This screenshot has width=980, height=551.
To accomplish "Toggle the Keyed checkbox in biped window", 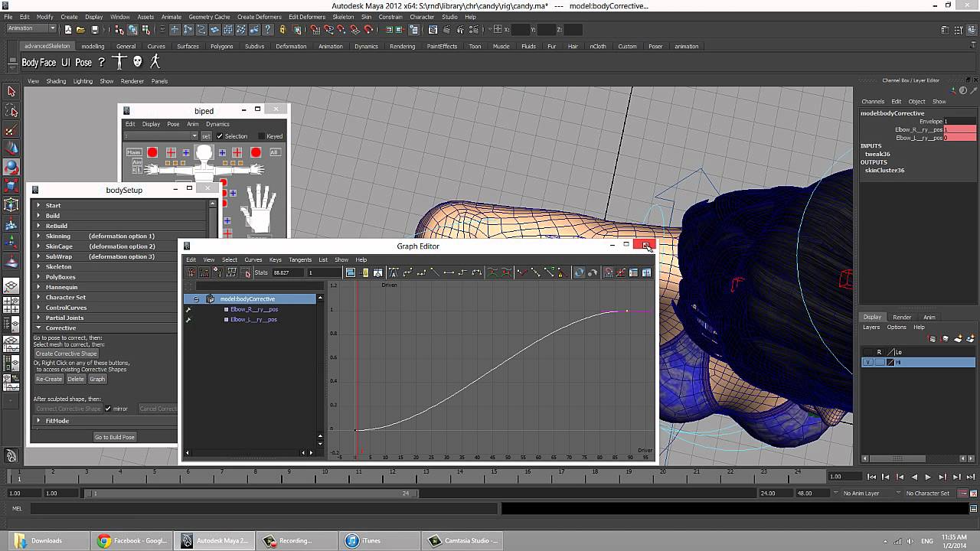I will 261,136.
